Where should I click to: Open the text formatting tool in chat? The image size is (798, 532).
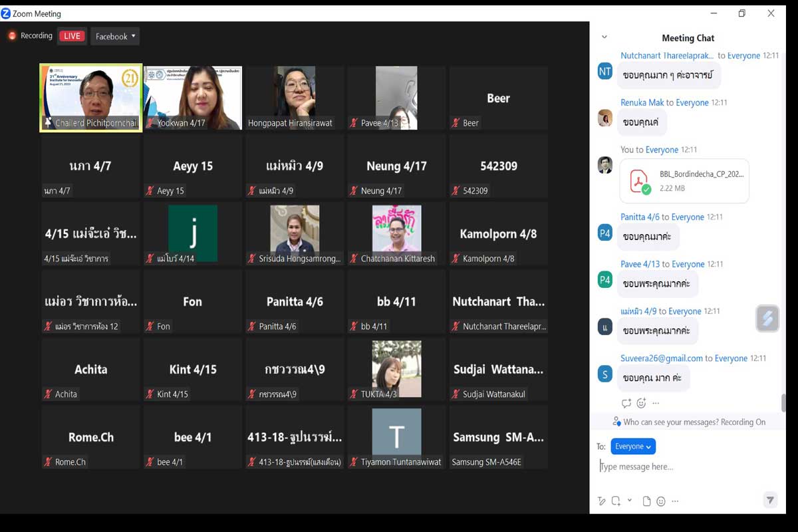pyautogui.click(x=602, y=501)
